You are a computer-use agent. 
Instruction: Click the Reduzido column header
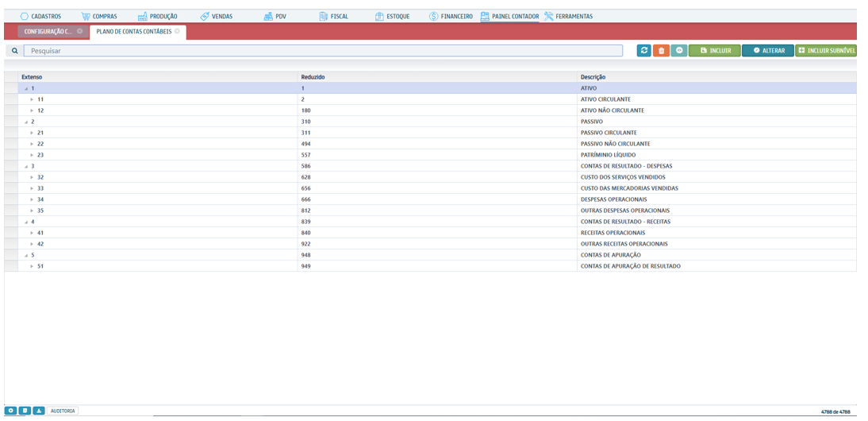(x=437, y=77)
